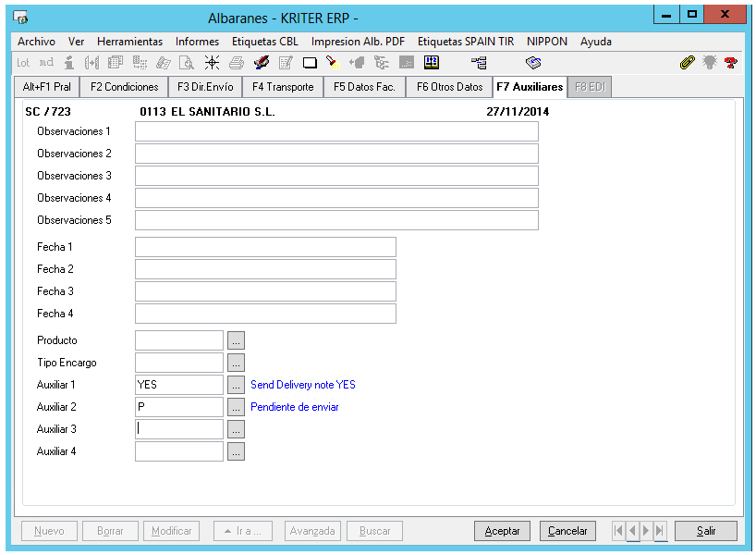756x555 pixels.
Task: Open the Archivo menu
Action: pyautogui.click(x=36, y=42)
